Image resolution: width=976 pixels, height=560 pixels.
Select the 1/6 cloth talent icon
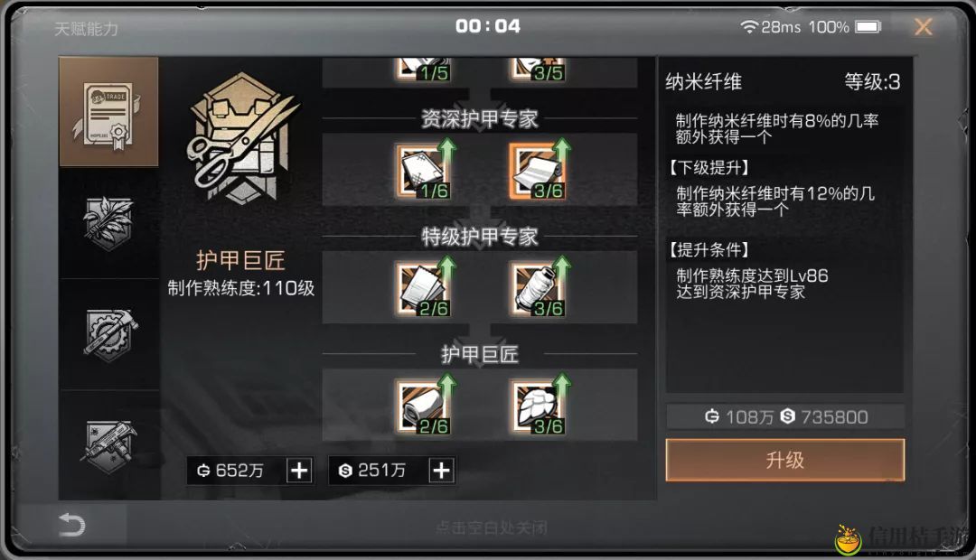423,171
